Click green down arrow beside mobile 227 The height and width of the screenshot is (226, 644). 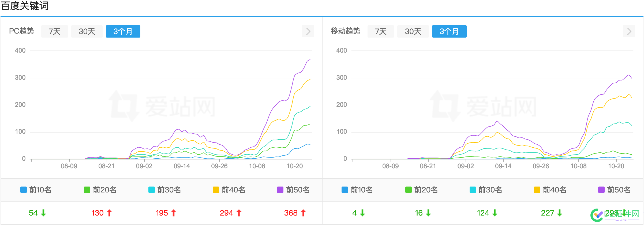coord(560,213)
